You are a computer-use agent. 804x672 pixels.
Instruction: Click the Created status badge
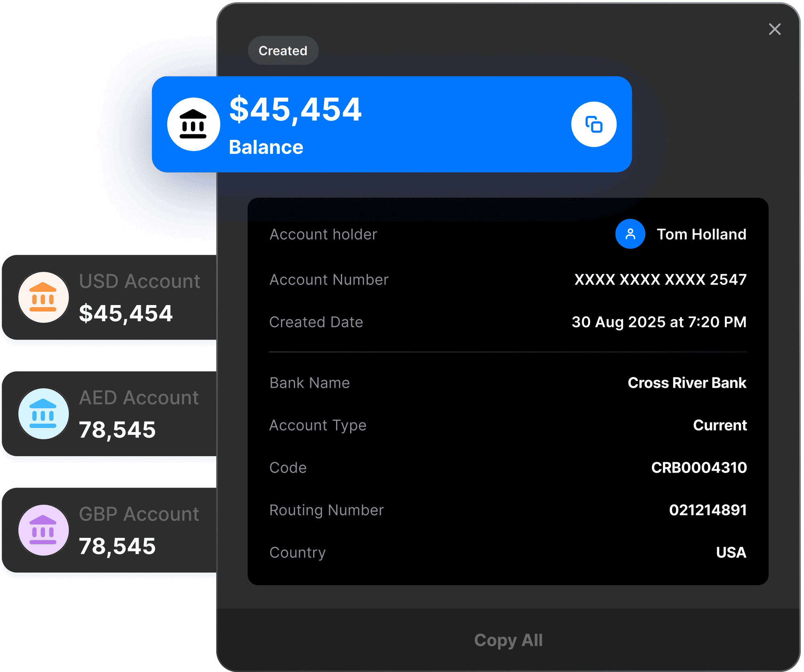point(283,50)
